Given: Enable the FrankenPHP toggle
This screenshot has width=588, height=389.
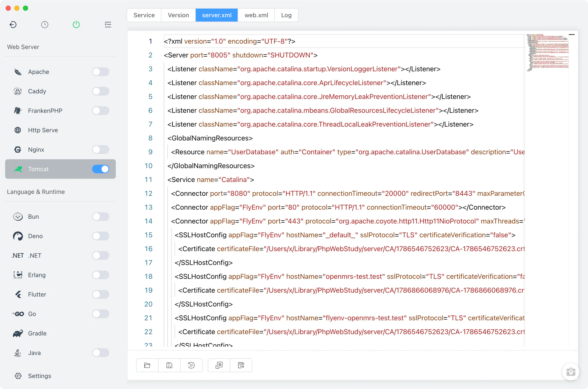Looking at the screenshot, I should click(x=100, y=111).
